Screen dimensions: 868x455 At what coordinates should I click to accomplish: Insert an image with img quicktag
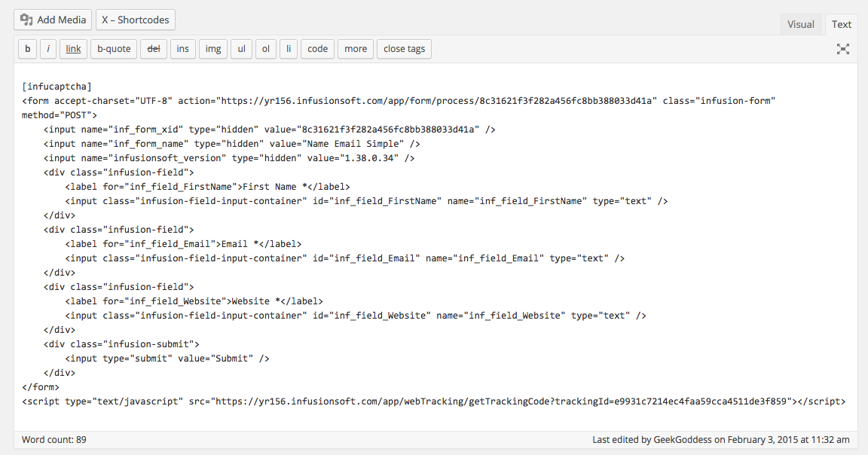[213, 49]
